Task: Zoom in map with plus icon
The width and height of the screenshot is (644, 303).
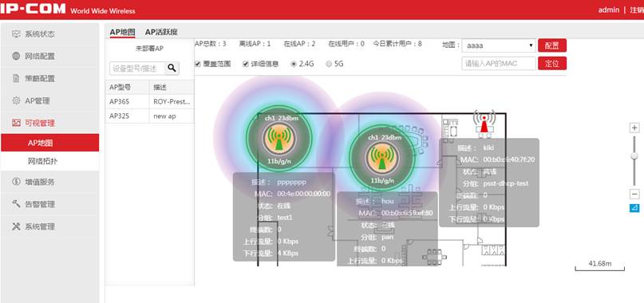Action: [634, 128]
